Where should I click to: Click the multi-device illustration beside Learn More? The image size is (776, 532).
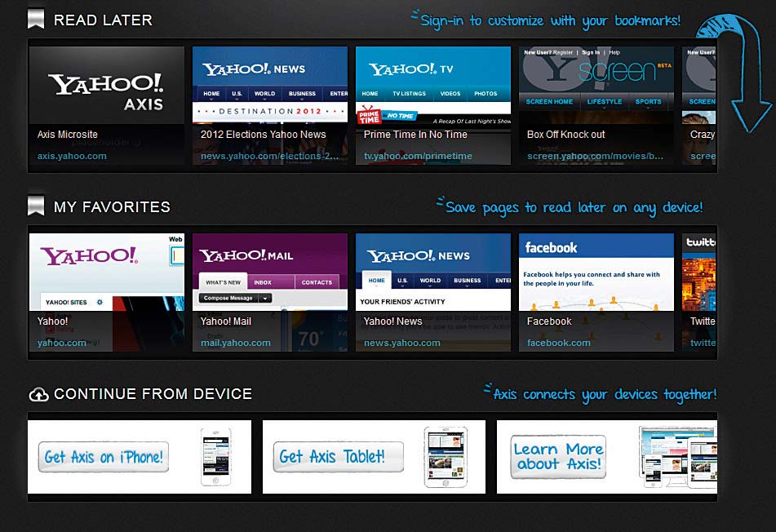tap(677, 457)
